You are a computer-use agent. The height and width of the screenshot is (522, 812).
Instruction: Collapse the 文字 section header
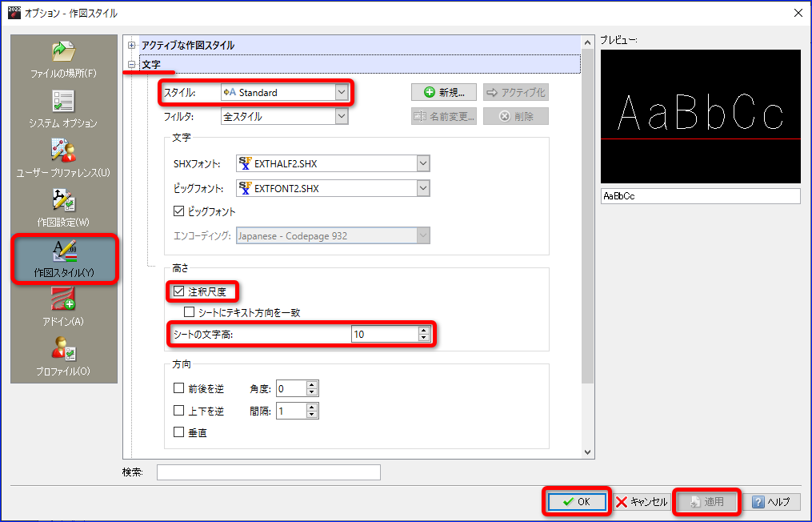(132, 64)
